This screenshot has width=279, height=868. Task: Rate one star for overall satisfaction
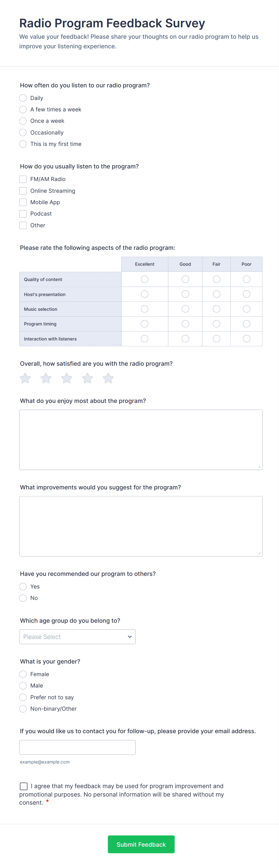pyautogui.click(x=25, y=378)
